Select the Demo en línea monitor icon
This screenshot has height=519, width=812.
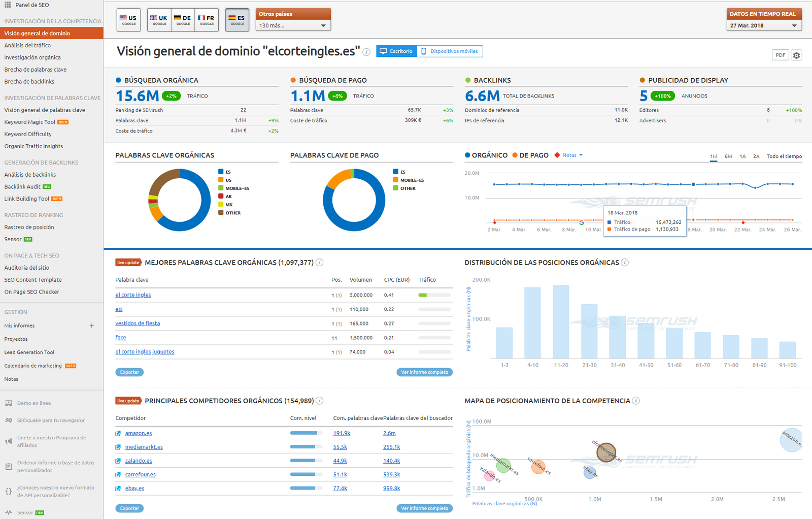click(8, 403)
